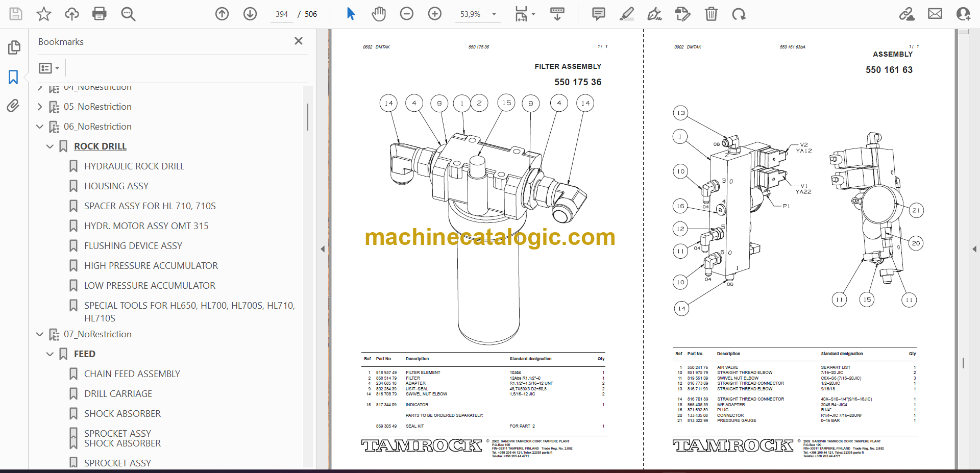Go to DRILL CARRIAGE bookmark

pos(118,394)
